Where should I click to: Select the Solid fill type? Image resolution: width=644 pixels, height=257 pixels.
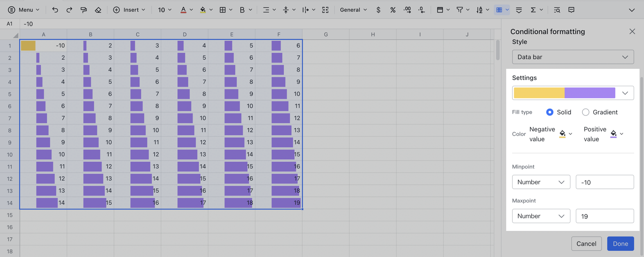(550, 112)
